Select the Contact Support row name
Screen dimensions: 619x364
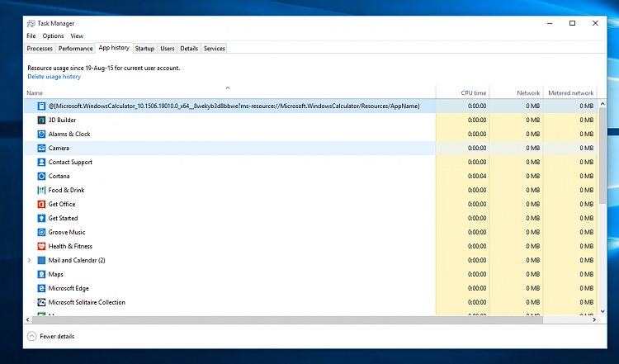tap(70, 163)
